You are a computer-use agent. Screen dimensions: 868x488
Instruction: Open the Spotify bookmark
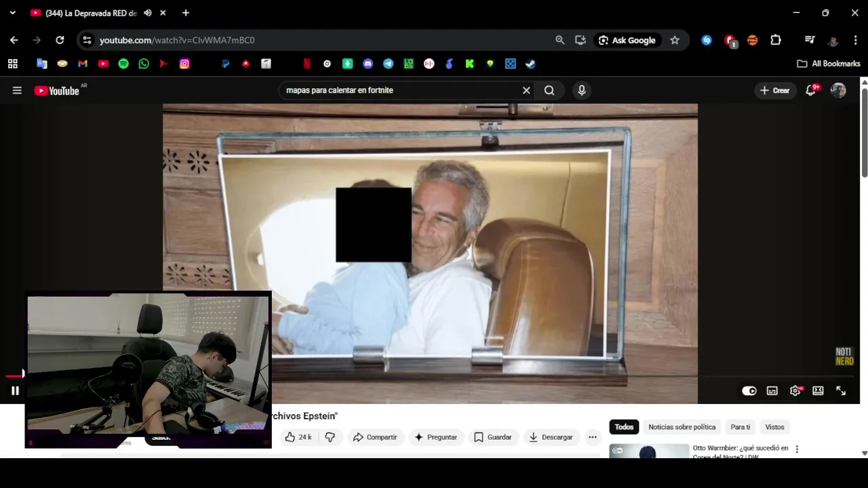[123, 64]
